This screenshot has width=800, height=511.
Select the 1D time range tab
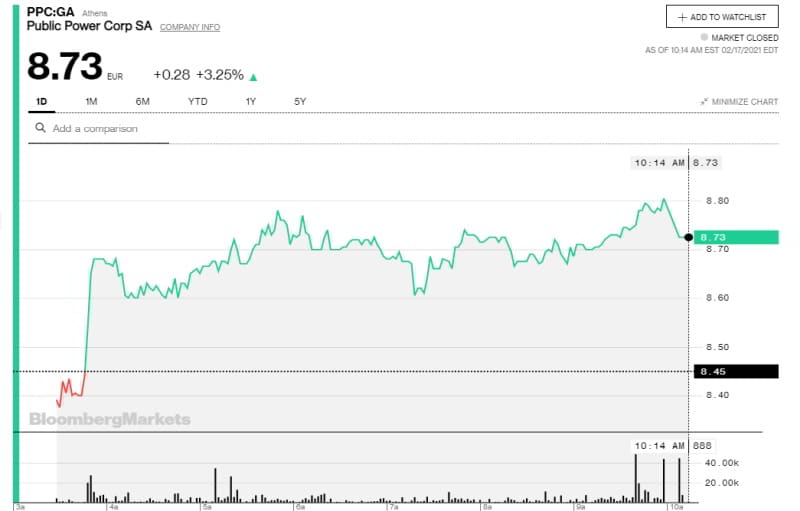click(41, 101)
